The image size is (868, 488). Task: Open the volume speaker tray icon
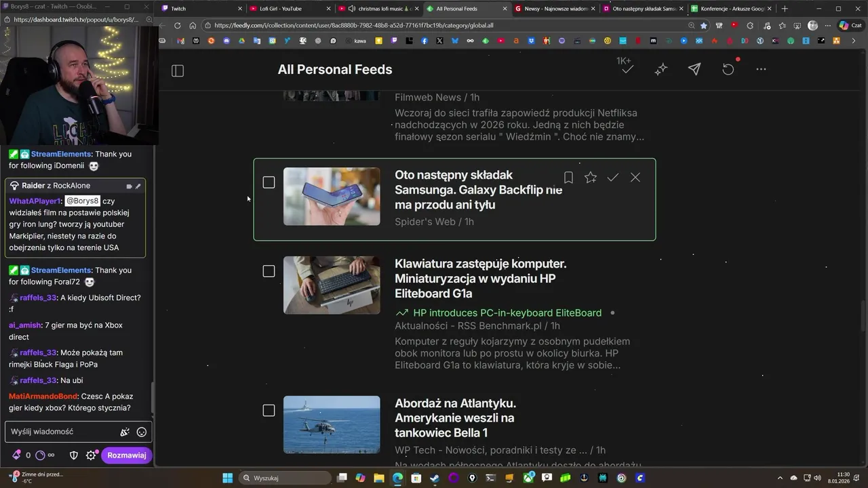(816, 478)
